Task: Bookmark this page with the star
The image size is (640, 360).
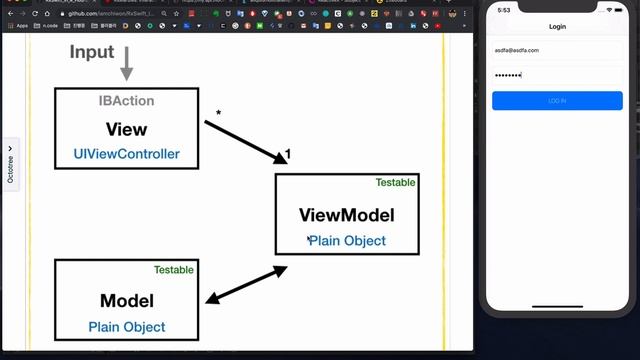Action: tap(176, 13)
